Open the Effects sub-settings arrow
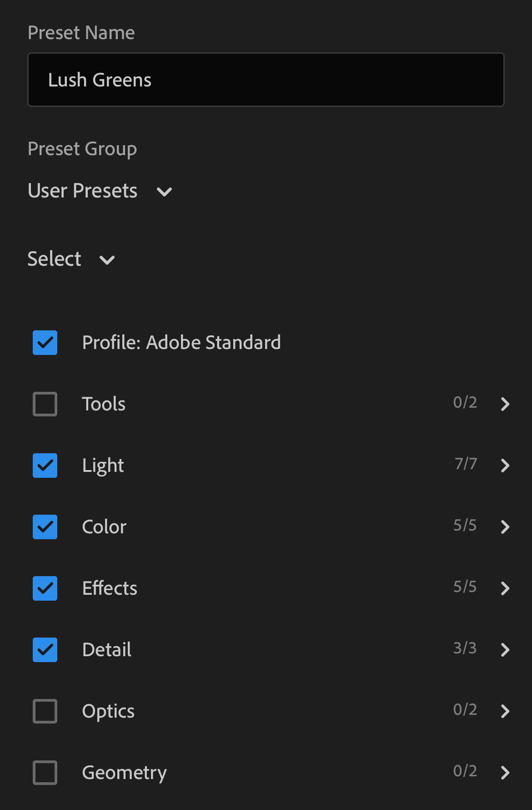Viewport: 532px width, 810px height. pyautogui.click(x=505, y=588)
